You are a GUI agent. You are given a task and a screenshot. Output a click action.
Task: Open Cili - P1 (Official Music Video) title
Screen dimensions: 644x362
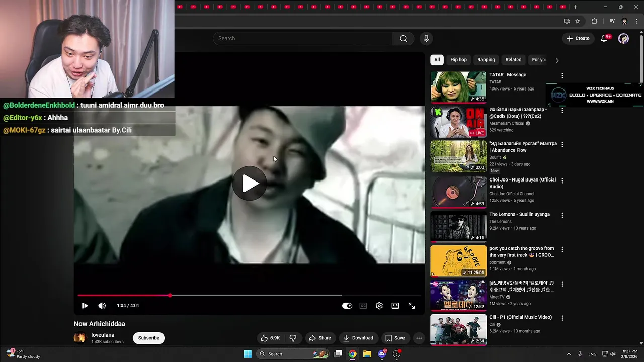[x=520, y=317]
